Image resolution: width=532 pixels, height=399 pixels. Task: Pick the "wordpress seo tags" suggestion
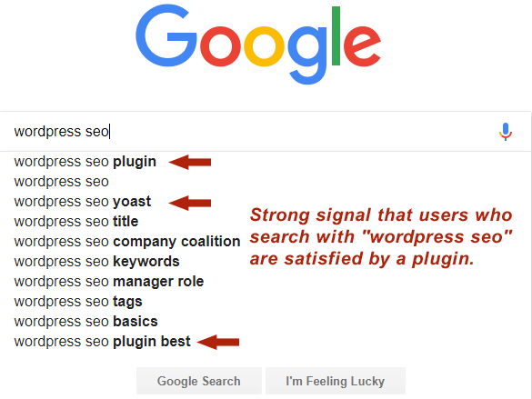tap(78, 302)
